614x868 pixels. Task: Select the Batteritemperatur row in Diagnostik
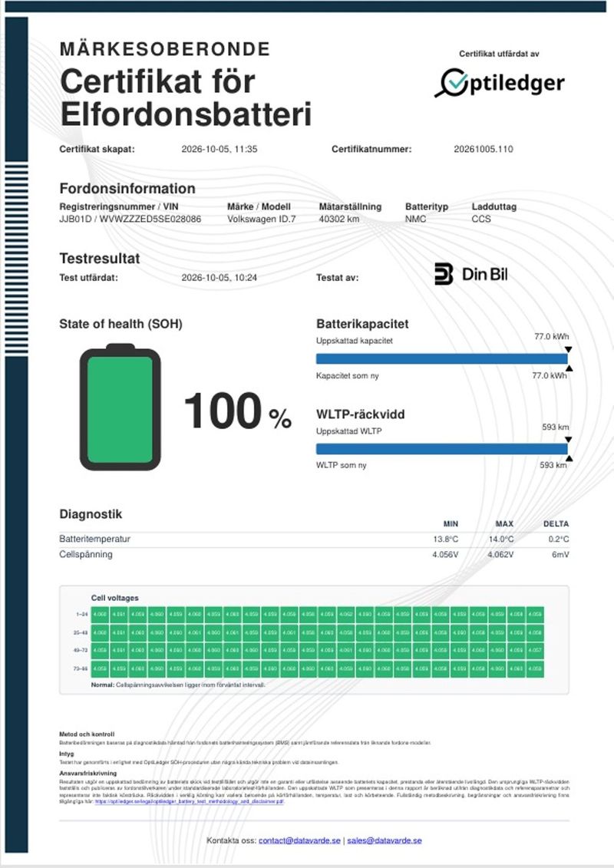coord(314,540)
